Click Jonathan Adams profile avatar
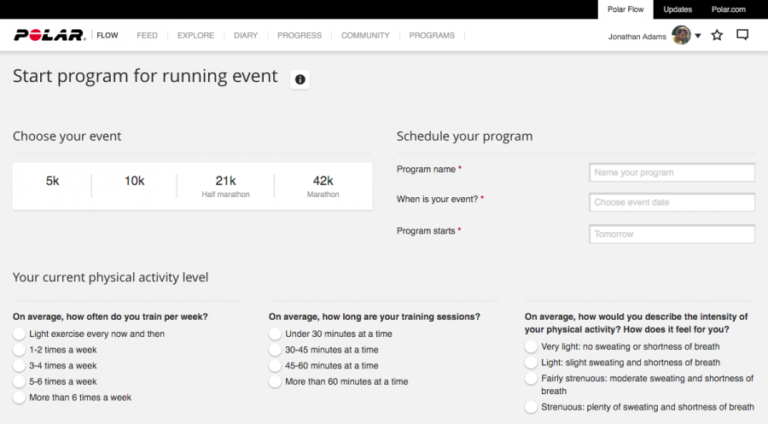This screenshot has height=424, width=768. coord(681,36)
